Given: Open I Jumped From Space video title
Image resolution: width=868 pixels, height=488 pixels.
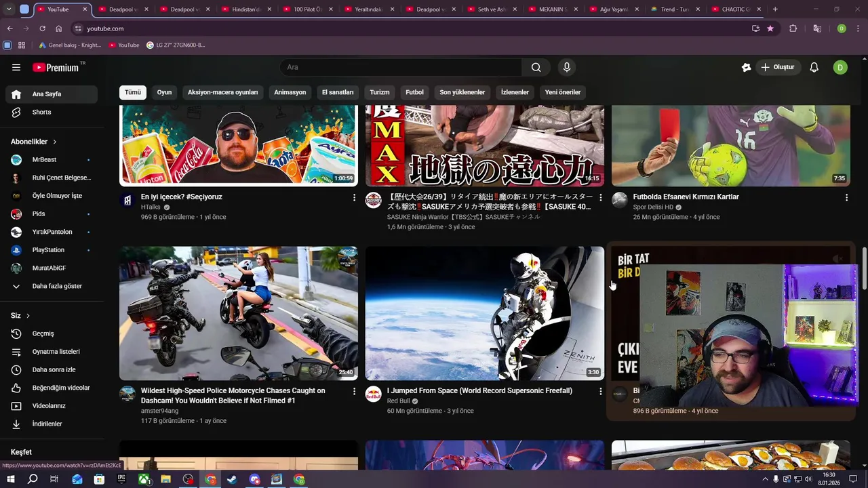Looking at the screenshot, I should tap(479, 390).
